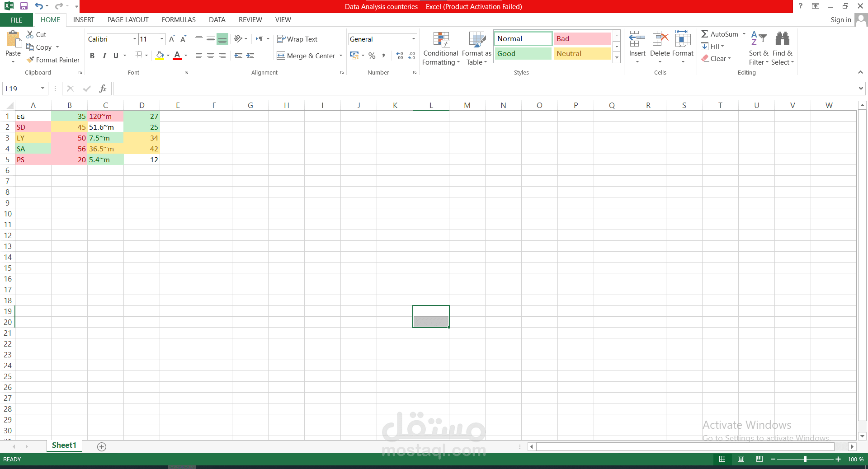Increase the cell indent
The width and height of the screenshot is (868, 469).
[250, 56]
